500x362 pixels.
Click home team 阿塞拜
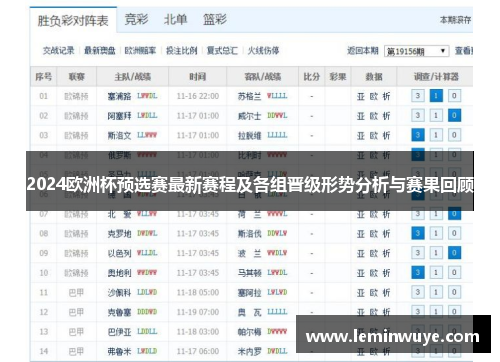coord(119,116)
